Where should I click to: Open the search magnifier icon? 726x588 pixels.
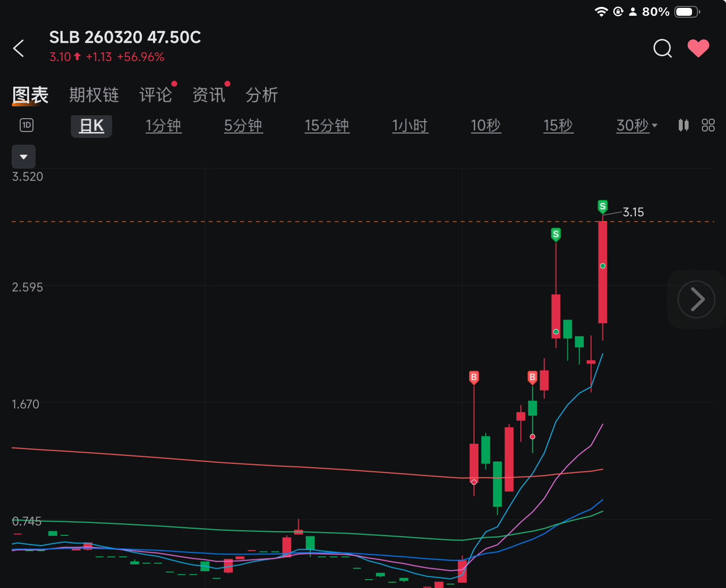coord(663,48)
